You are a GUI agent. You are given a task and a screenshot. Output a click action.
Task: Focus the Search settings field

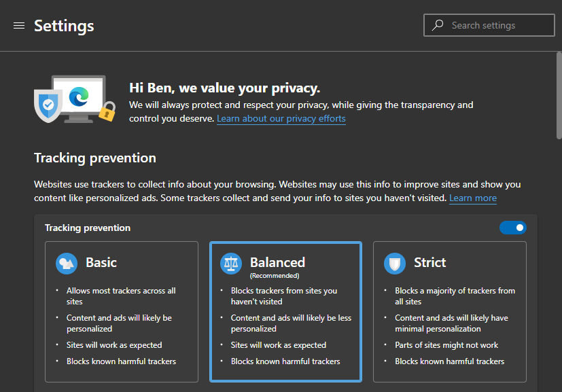point(489,25)
